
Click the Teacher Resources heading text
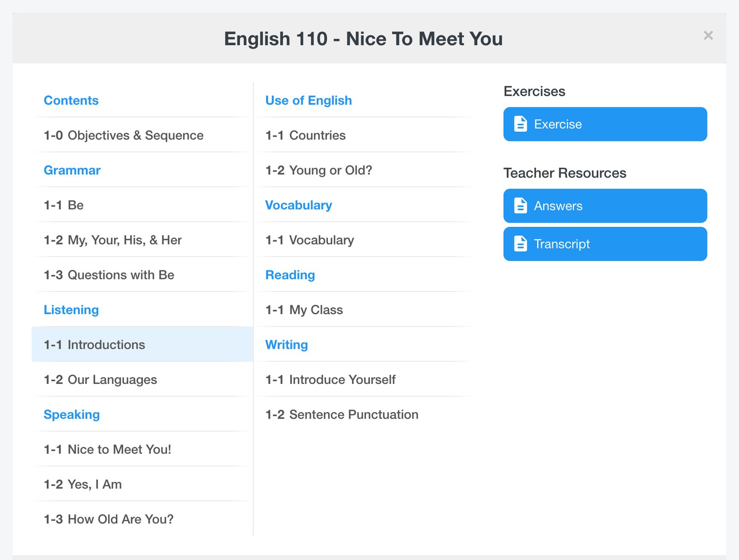565,173
